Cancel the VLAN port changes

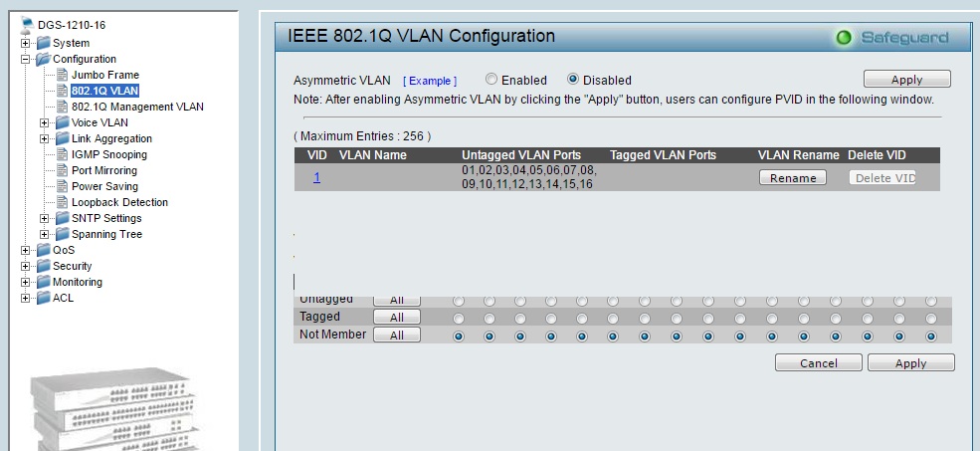(x=818, y=363)
